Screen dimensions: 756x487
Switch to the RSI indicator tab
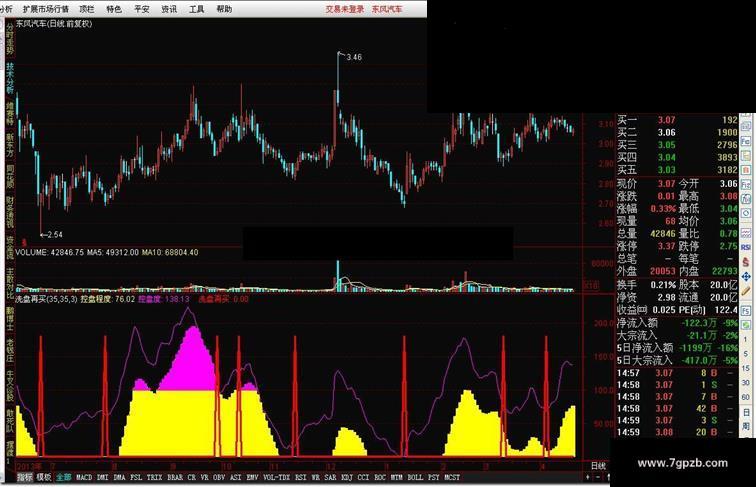click(300, 477)
